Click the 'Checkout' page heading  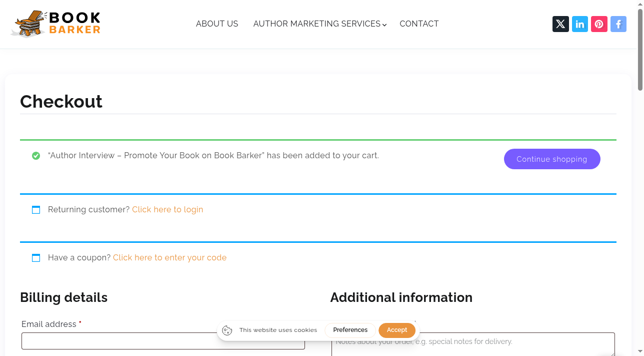(61, 101)
